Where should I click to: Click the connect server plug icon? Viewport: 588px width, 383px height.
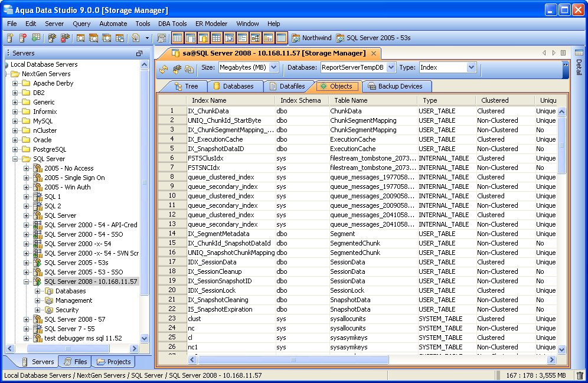[x=52, y=38]
